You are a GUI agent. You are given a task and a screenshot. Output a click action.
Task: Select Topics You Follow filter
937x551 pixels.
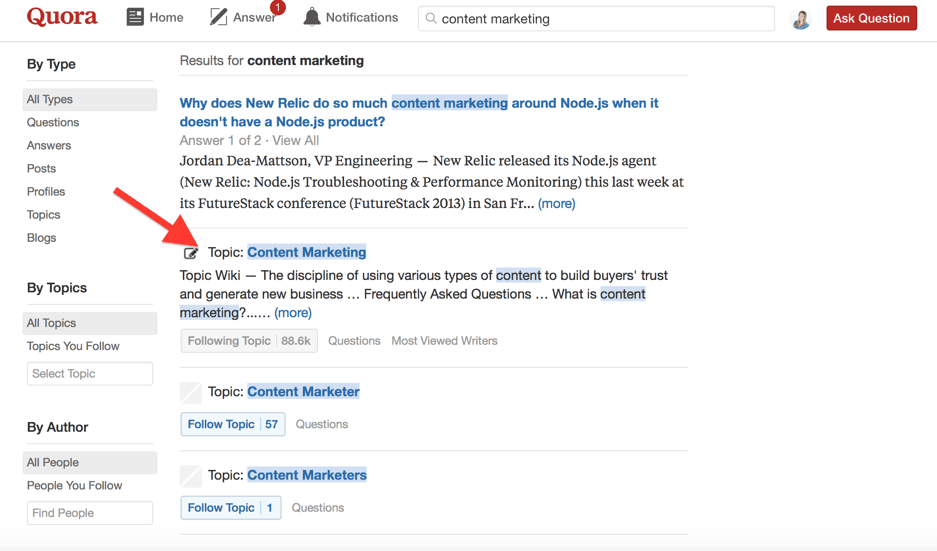pos(73,347)
